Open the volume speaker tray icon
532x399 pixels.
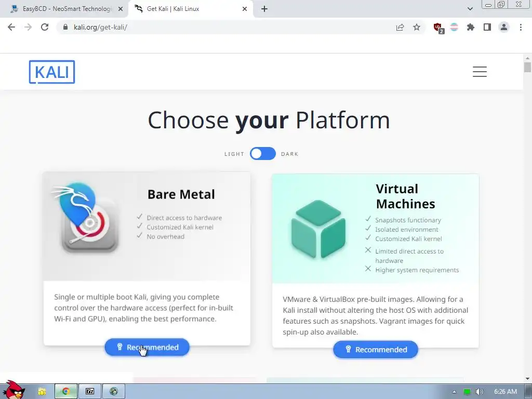[480, 392]
